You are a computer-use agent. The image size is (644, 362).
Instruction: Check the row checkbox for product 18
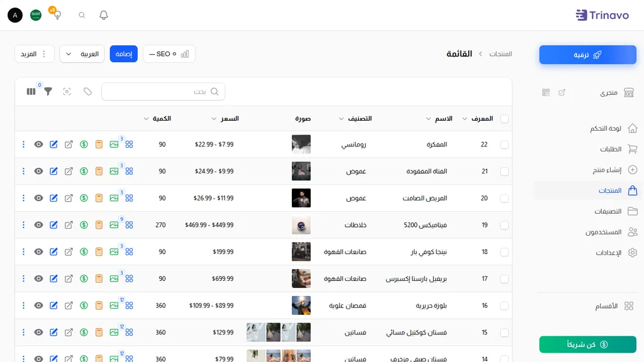pos(504,252)
